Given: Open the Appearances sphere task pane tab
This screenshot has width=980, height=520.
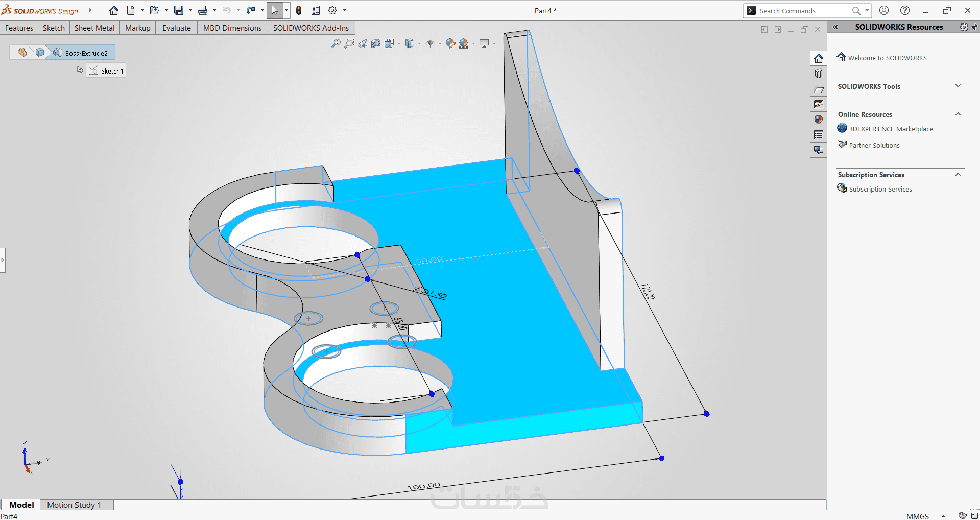Looking at the screenshot, I should (819, 120).
